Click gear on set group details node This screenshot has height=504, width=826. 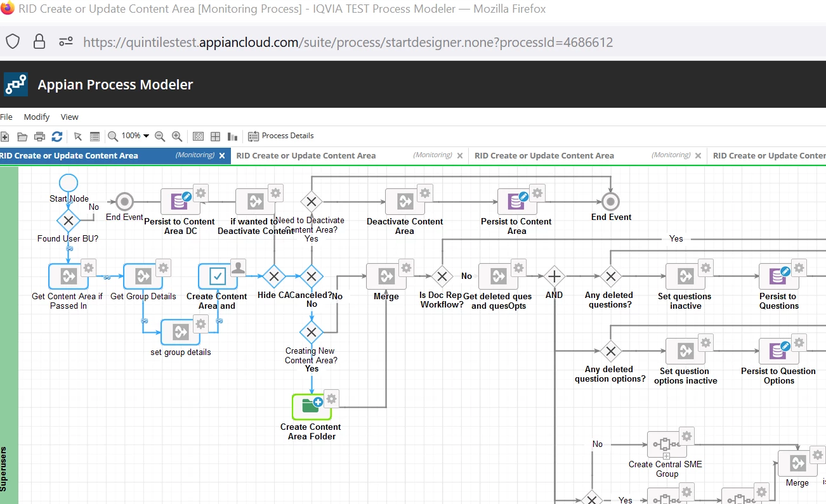[200, 323]
